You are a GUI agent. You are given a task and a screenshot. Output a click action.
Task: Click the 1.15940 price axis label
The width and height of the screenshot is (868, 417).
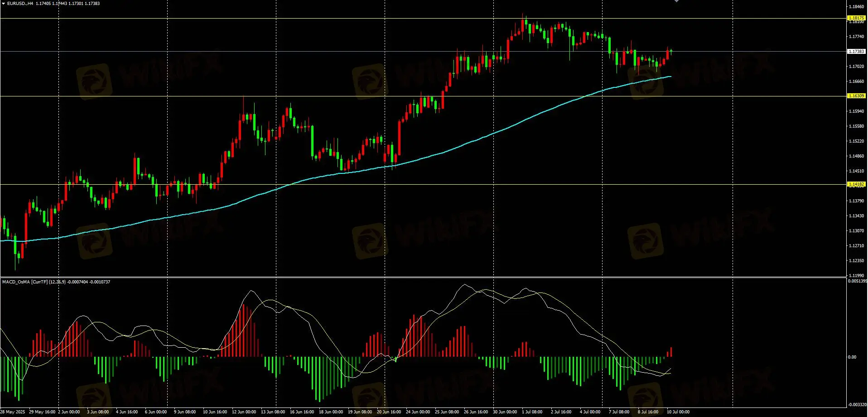(x=856, y=111)
